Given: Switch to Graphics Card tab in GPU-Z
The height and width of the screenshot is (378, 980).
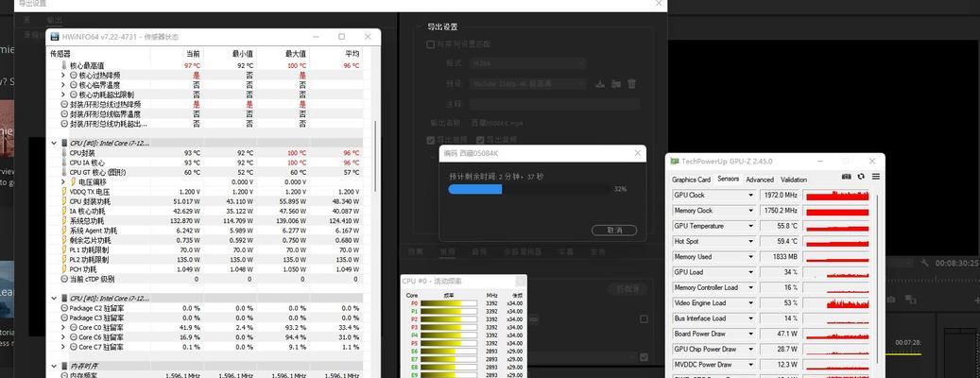Looking at the screenshot, I should click(x=691, y=180).
